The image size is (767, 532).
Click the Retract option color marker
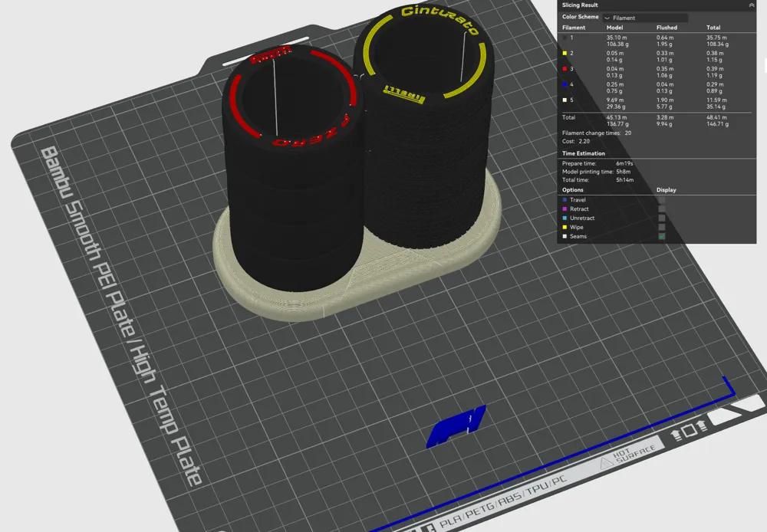(565, 209)
